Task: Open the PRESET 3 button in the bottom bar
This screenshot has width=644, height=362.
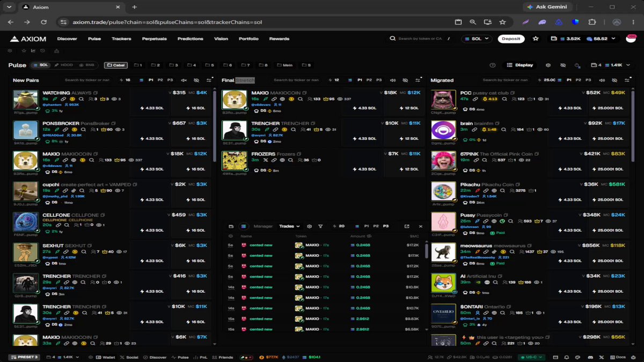Action: click(x=25, y=357)
